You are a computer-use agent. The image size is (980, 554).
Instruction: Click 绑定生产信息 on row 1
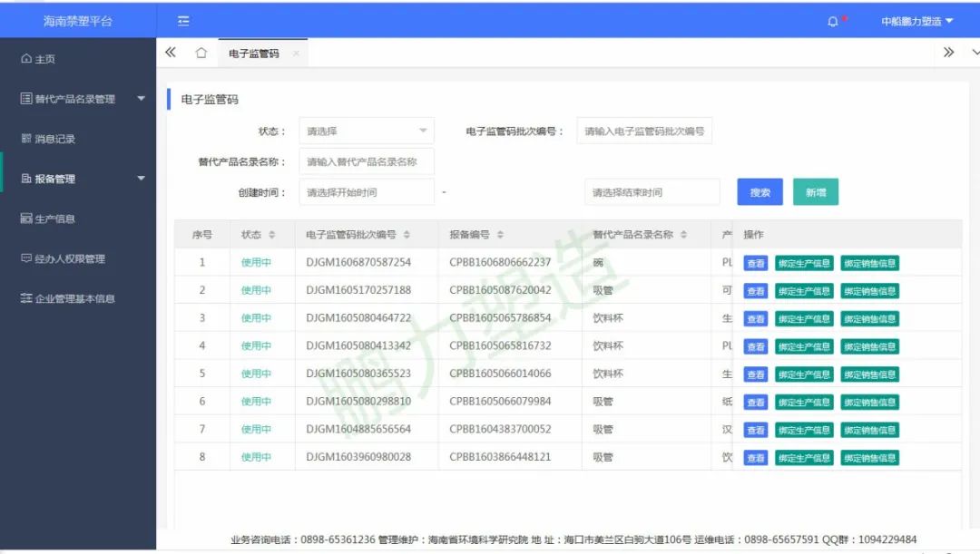coord(805,263)
